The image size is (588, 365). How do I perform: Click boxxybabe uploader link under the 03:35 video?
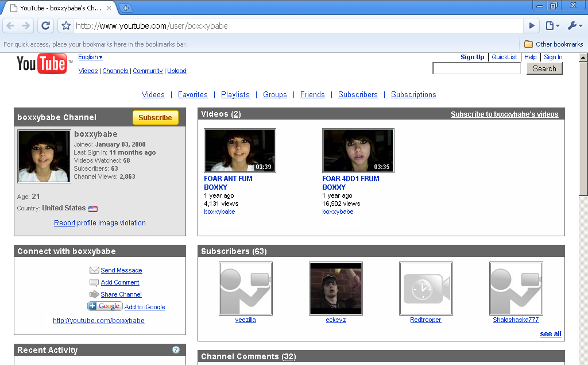point(338,212)
